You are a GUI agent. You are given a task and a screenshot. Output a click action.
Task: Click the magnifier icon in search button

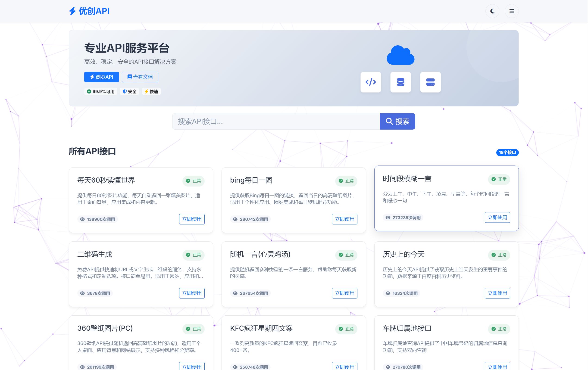click(x=389, y=121)
